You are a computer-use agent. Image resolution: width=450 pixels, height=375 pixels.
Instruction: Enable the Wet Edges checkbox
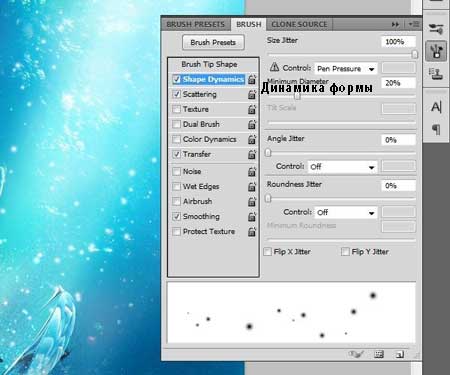click(x=177, y=187)
